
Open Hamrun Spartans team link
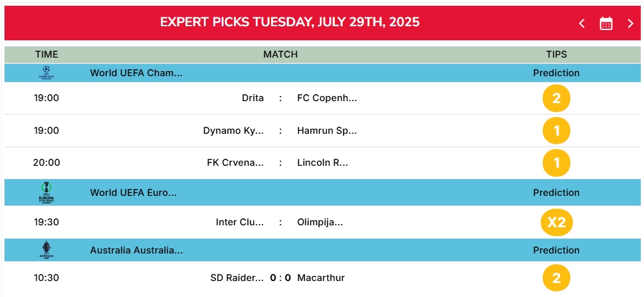tap(327, 131)
